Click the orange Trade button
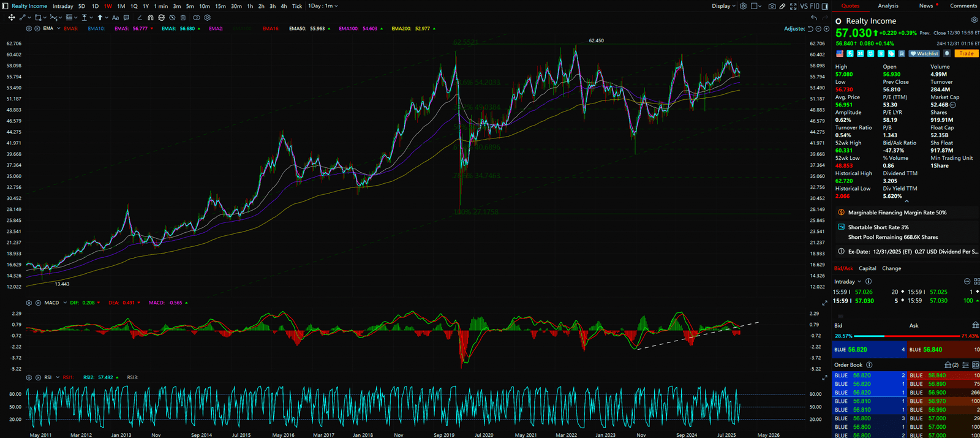The height and width of the screenshot is (438, 980). (966, 54)
